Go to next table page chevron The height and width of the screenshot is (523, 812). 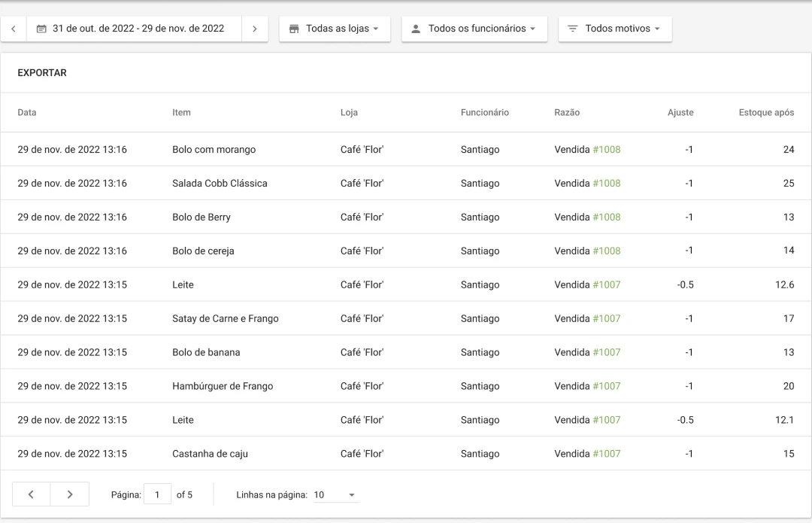click(70, 494)
